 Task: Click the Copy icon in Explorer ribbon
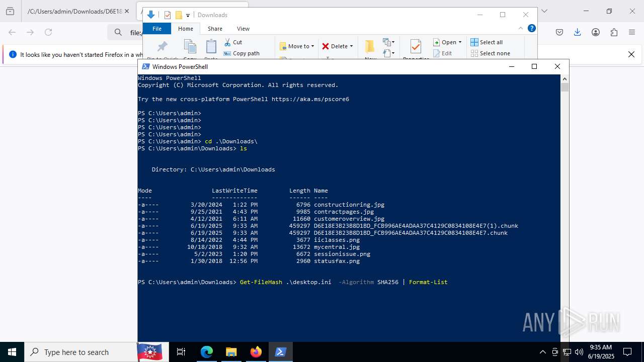[190, 47]
